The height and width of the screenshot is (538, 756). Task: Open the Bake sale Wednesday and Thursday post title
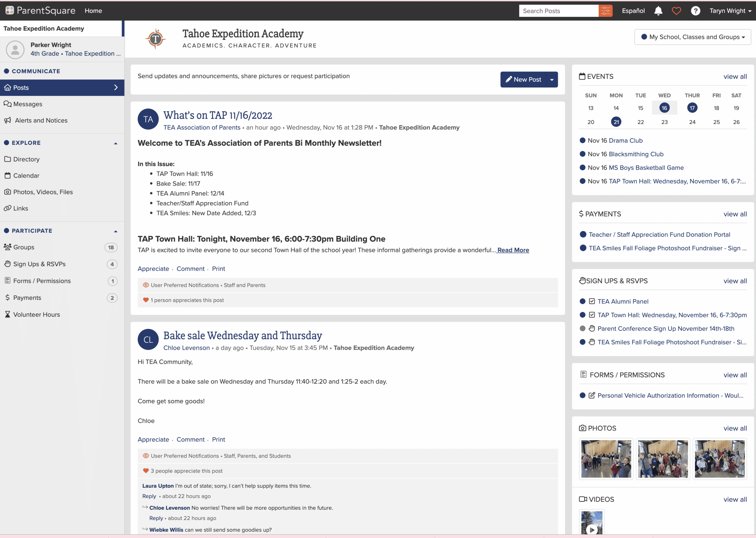pos(242,335)
